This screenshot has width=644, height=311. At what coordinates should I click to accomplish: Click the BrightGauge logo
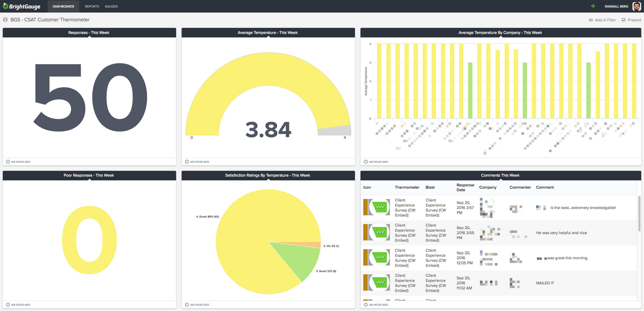point(22,6)
